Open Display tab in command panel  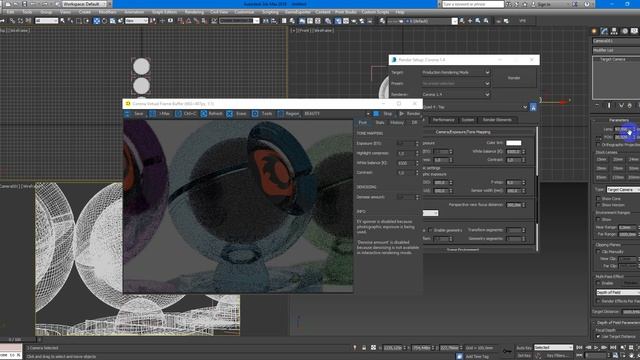[x=634, y=31]
